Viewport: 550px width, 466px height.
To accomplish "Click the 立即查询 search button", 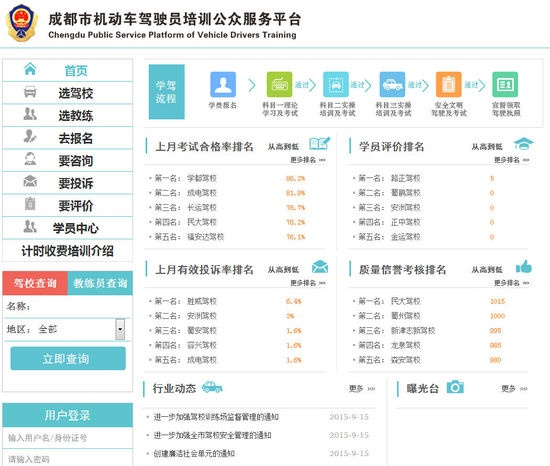I will click(x=68, y=358).
